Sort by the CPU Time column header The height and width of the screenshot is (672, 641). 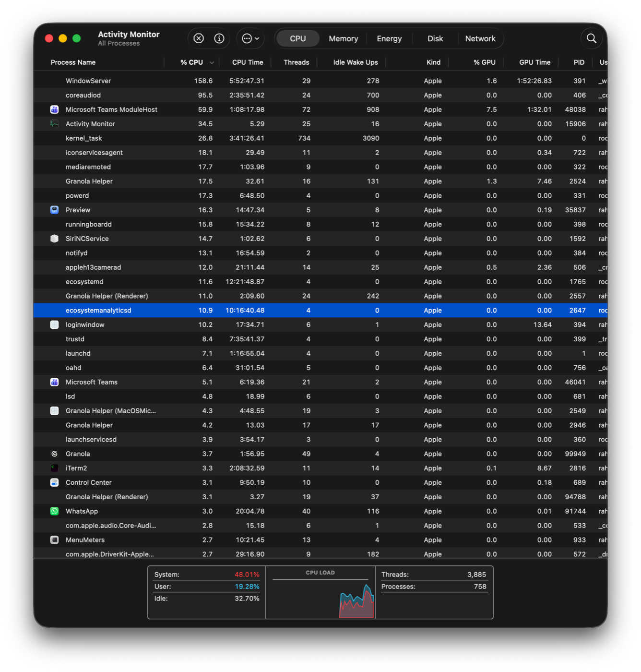248,62
